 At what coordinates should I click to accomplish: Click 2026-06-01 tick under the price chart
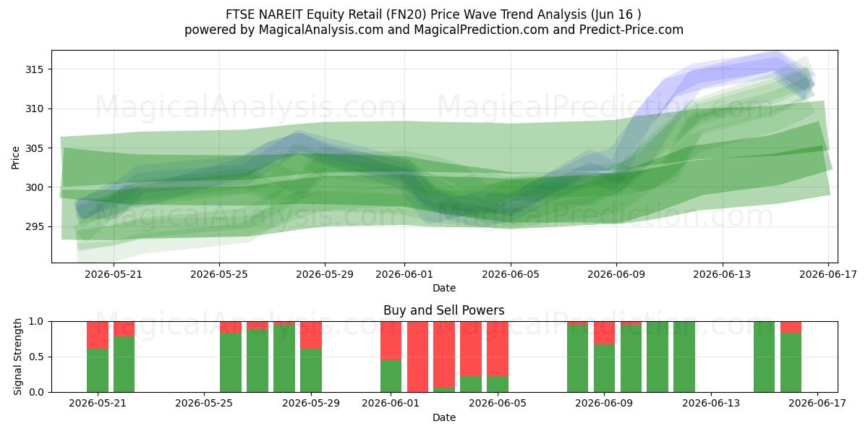coord(404,274)
